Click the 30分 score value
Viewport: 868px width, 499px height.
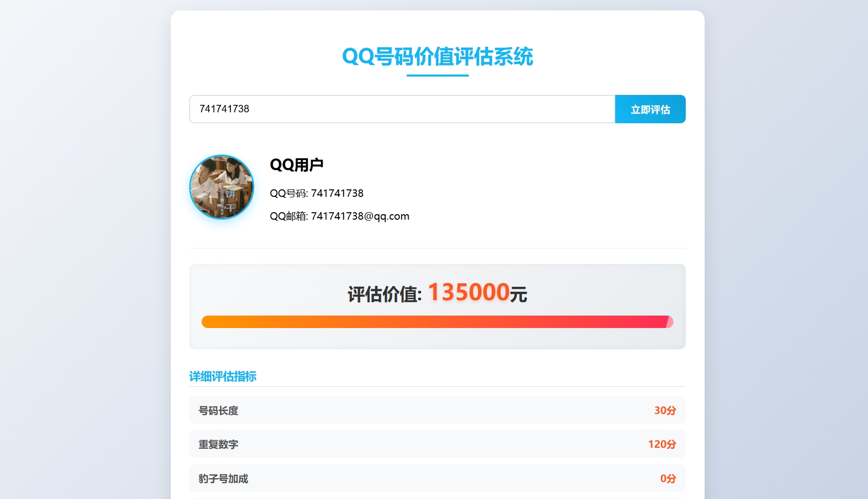tap(665, 411)
